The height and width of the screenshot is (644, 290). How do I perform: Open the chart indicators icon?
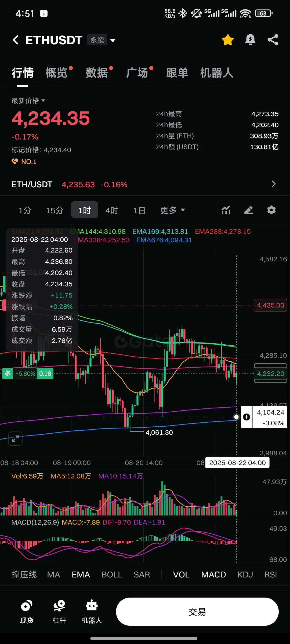pos(226,210)
